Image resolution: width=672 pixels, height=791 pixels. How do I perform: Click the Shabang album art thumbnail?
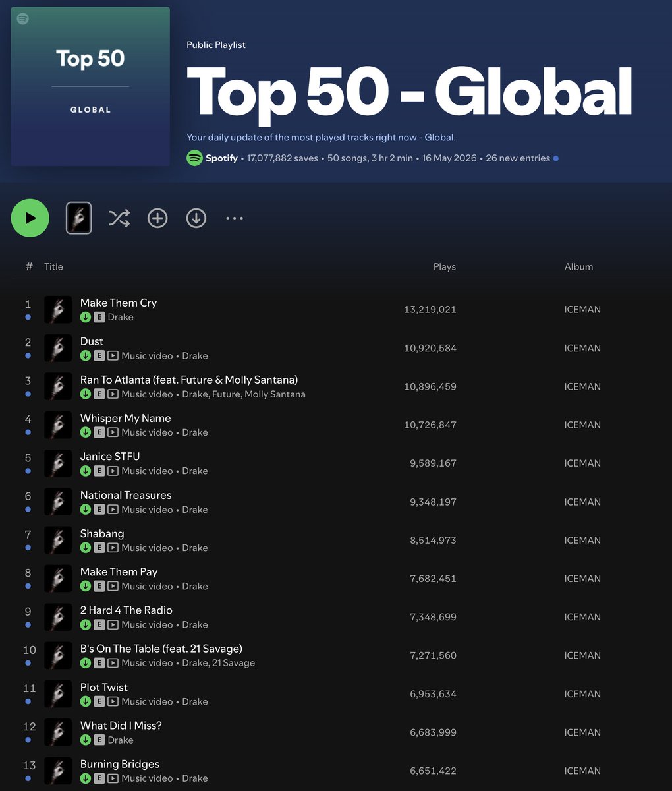coord(58,541)
